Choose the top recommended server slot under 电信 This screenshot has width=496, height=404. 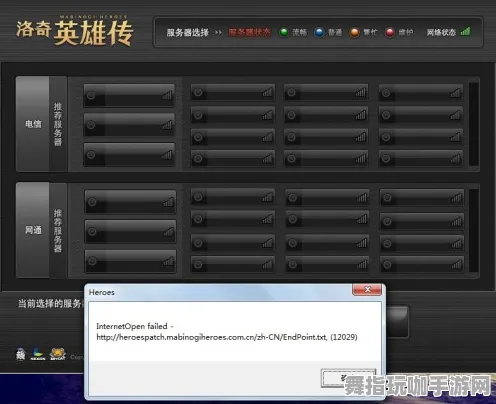point(129,95)
